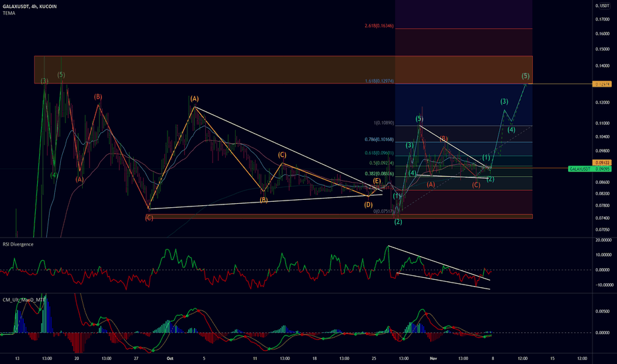The width and height of the screenshot is (617, 364).
Task: Click the 0.08200 price scale value
Action: [x=602, y=193]
